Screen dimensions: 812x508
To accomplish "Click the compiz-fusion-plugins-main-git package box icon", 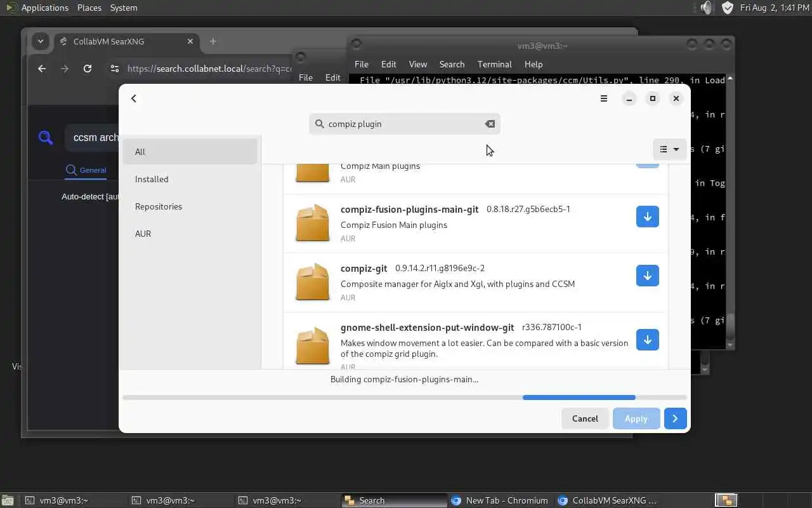I will pos(313,223).
